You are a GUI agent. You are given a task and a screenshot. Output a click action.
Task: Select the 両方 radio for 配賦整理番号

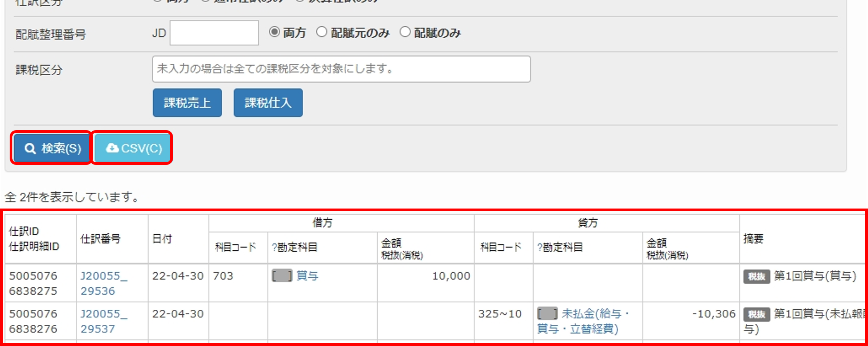pyautogui.click(x=275, y=32)
